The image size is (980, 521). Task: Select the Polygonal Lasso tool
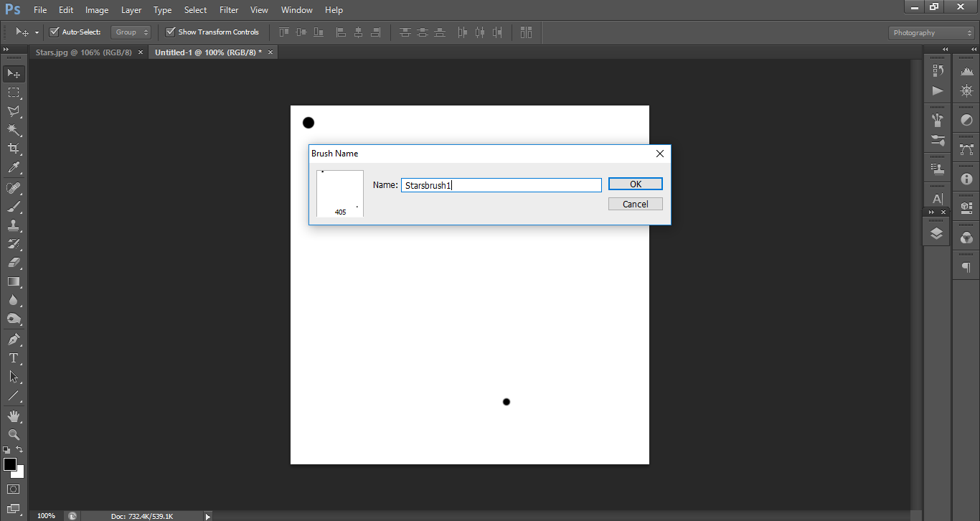coord(14,111)
